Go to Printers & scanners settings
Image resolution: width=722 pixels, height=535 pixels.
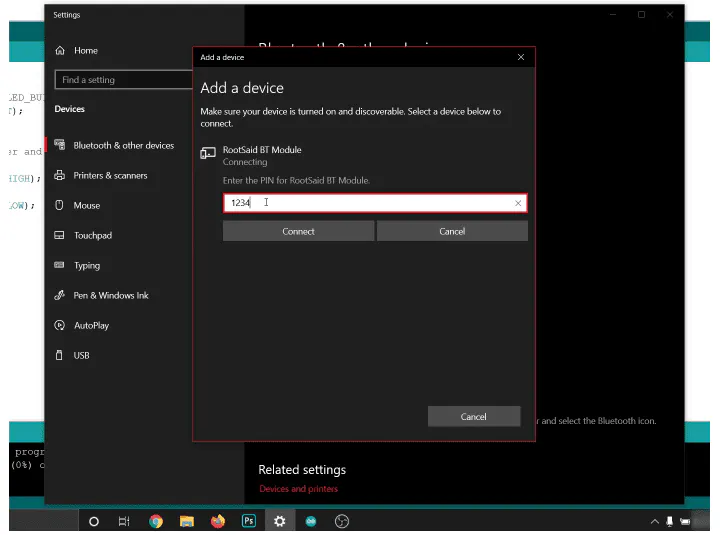click(x=110, y=176)
